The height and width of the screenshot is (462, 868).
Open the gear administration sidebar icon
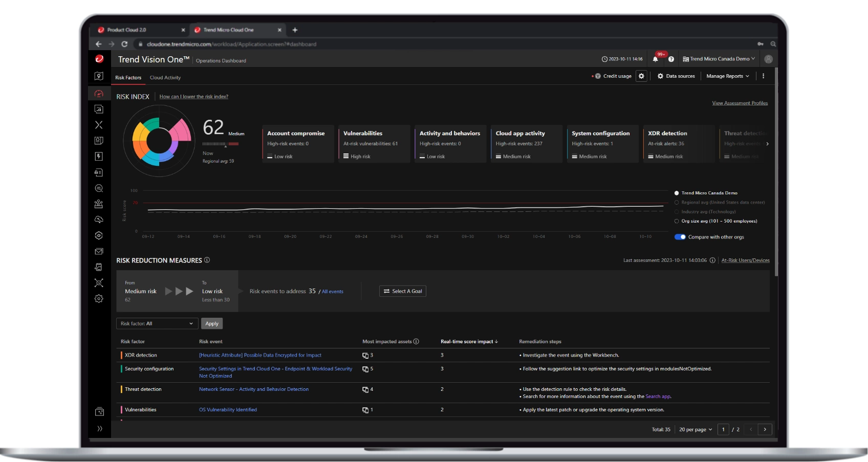(x=99, y=299)
